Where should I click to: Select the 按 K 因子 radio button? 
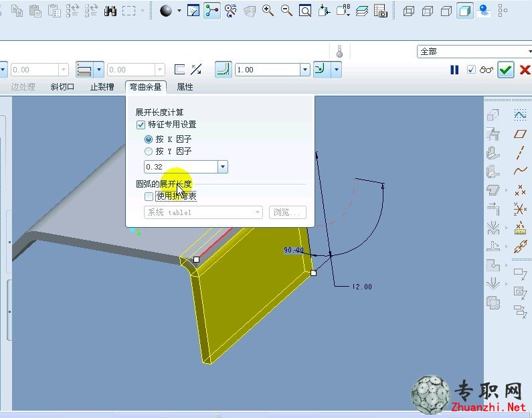point(149,139)
